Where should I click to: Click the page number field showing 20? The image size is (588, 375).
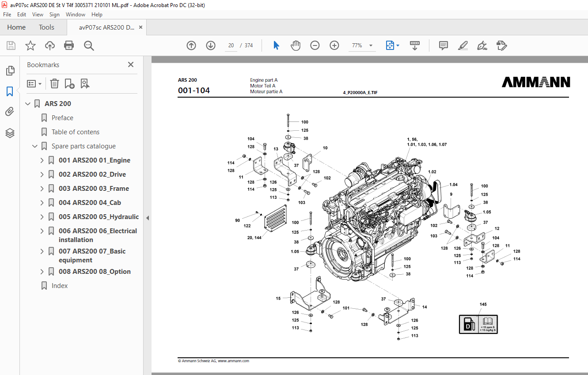click(x=231, y=45)
